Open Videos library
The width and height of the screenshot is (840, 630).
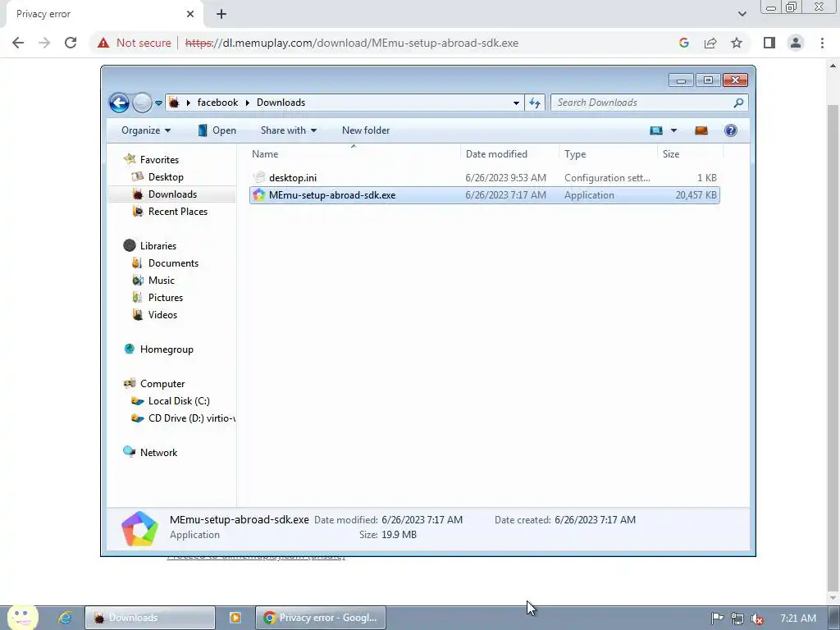pyautogui.click(x=162, y=314)
